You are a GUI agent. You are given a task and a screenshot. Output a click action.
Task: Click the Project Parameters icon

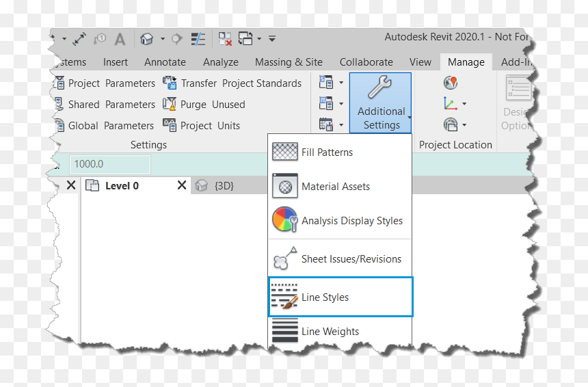(x=59, y=83)
